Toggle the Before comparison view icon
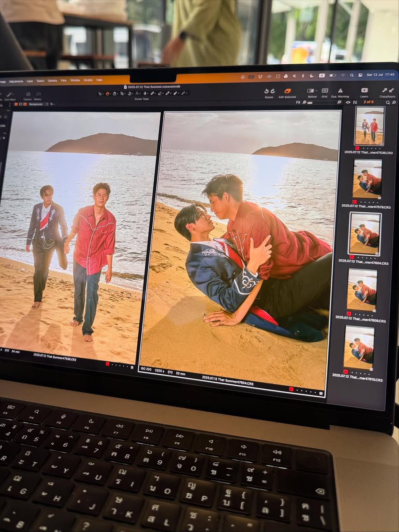399x532 pixels. [x=311, y=90]
